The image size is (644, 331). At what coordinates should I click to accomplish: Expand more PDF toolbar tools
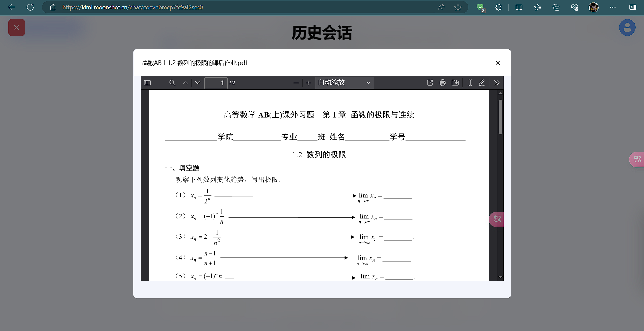pyautogui.click(x=497, y=83)
